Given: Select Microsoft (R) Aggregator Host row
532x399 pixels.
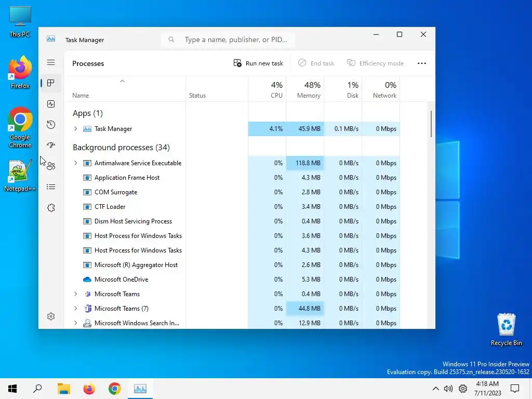Looking at the screenshot, I should [x=232, y=265].
